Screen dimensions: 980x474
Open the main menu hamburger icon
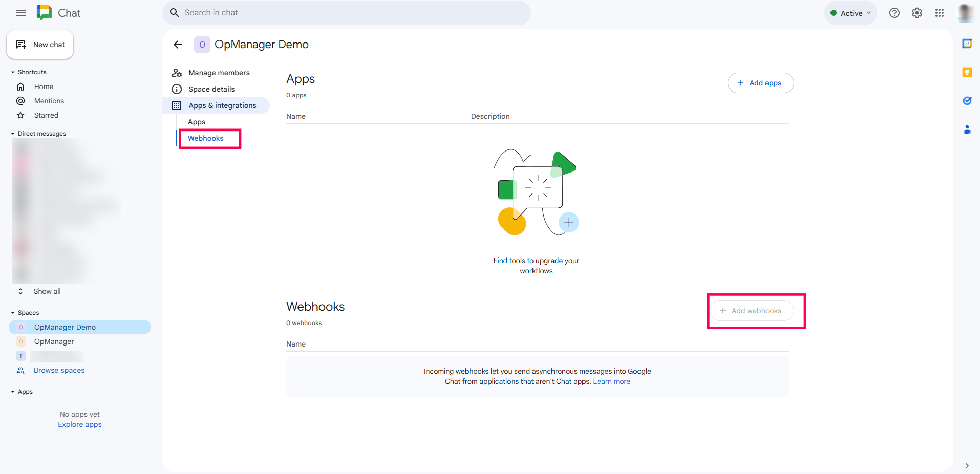[21, 13]
